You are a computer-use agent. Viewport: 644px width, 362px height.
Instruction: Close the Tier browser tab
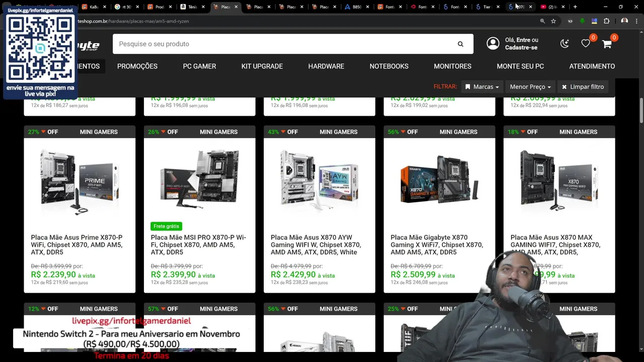point(498,7)
